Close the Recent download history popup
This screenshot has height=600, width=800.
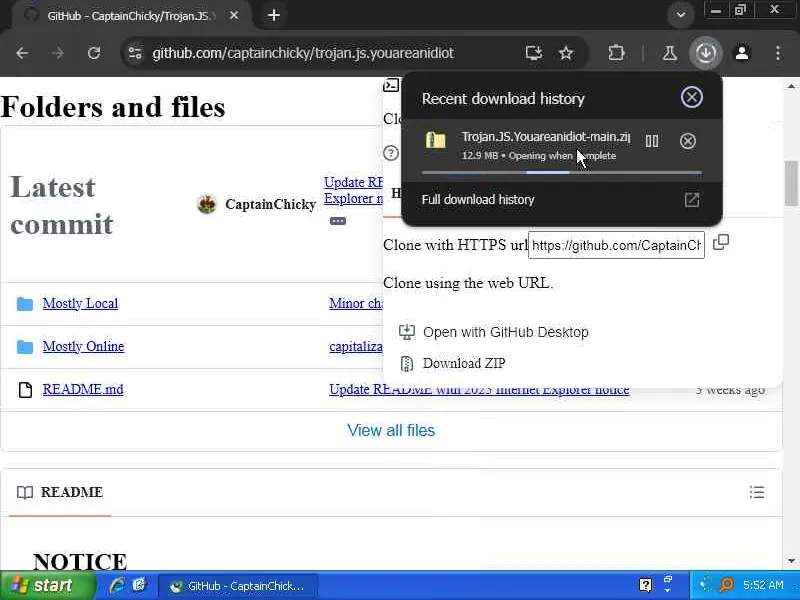click(691, 97)
